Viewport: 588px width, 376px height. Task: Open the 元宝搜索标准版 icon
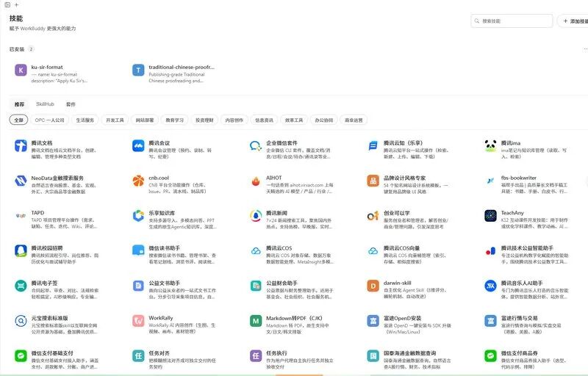(x=21, y=321)
